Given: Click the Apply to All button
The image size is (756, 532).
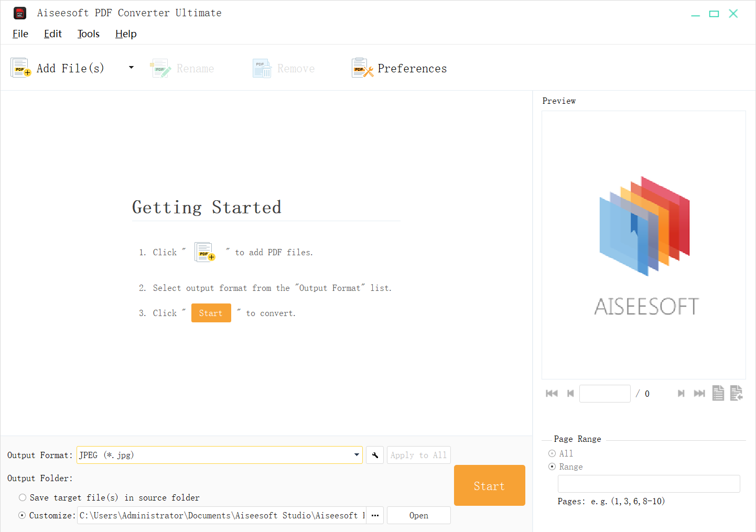Looking at the screenshot, I should click(419, 455).
